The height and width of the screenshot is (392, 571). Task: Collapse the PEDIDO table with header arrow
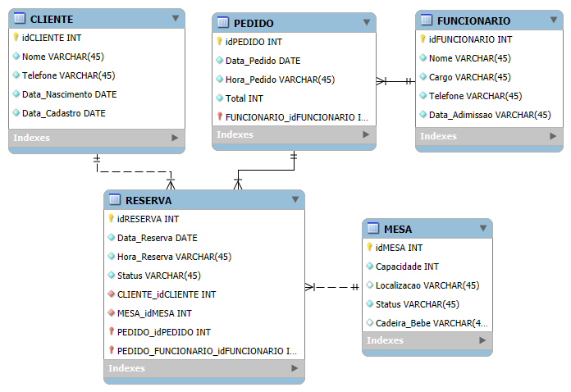point(367,22)
